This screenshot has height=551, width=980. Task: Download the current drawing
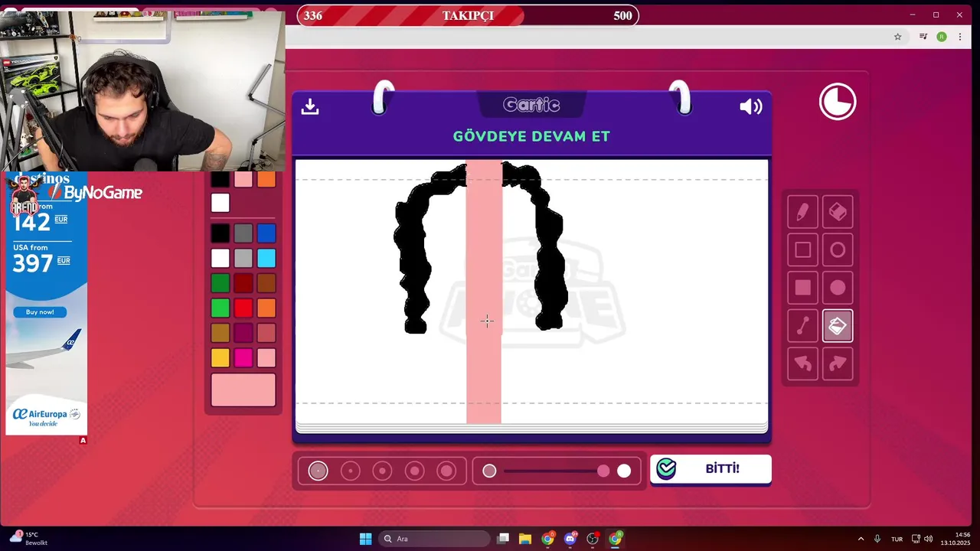pos(310,106)
